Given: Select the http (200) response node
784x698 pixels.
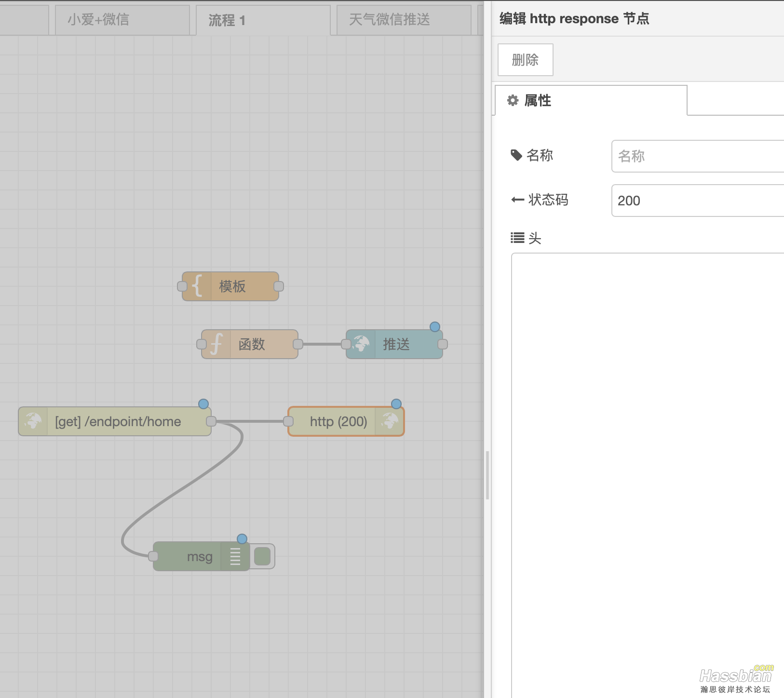Looking at the screenshot, I should coord(346,421).
